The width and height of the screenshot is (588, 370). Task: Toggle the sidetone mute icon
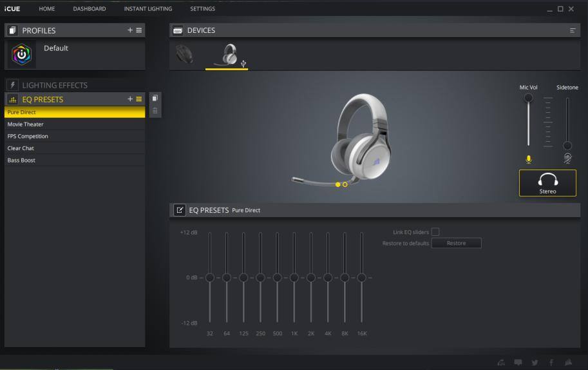[567, 159]
